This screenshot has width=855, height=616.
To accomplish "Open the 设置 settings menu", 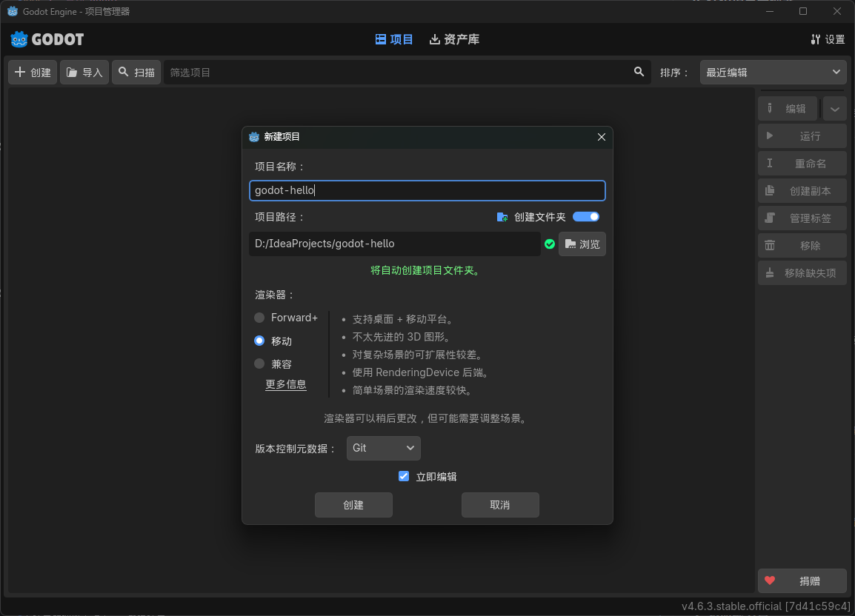I will click(x=828, y=39).
